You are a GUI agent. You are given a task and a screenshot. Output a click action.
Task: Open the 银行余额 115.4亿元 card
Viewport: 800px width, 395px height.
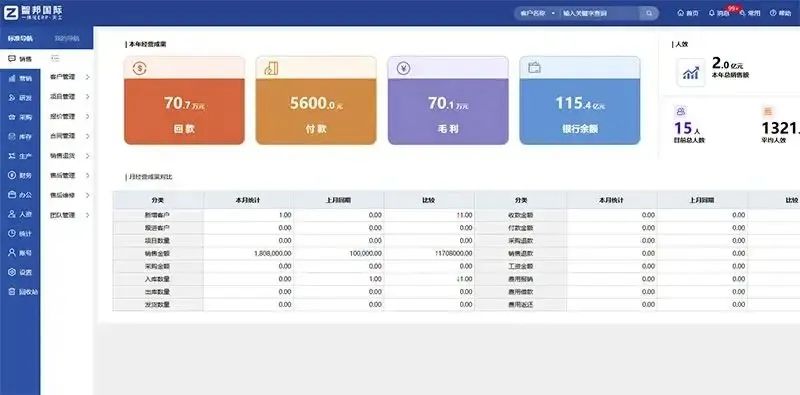click(x=580, y=101)
